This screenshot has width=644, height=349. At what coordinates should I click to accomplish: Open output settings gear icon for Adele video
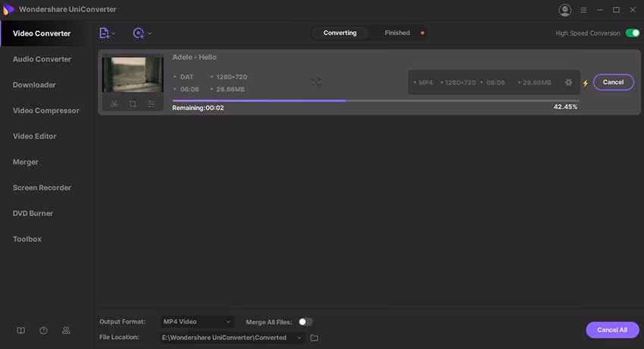568,82
